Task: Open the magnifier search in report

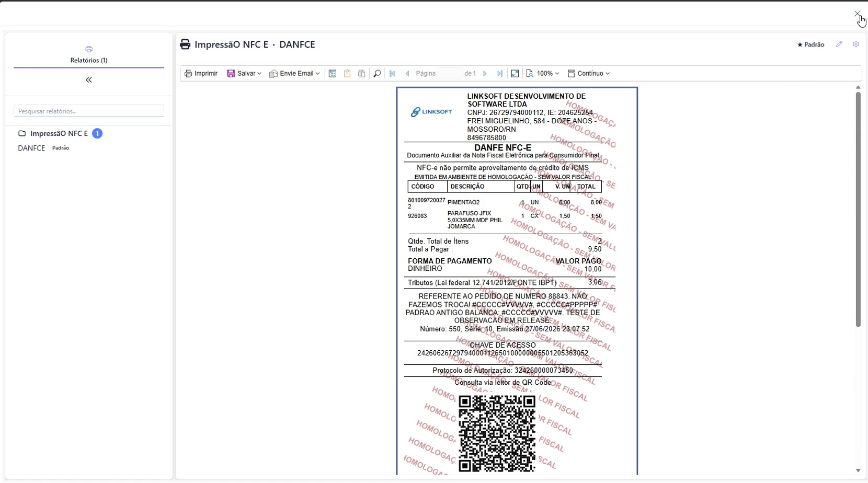Action: click(377, 74)
